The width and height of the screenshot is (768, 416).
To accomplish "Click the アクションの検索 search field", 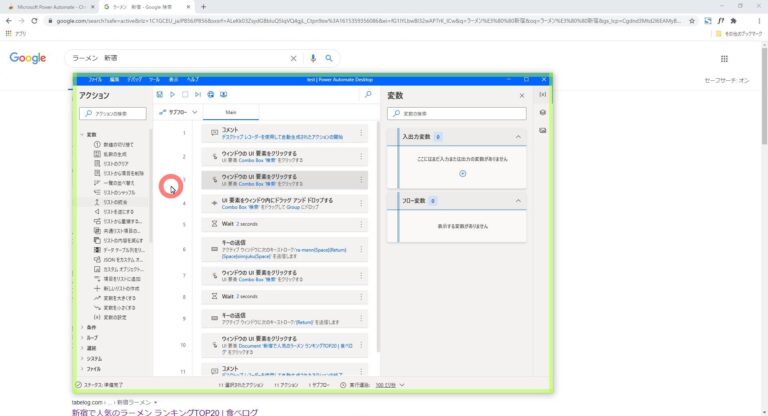I will click(113, 113).
